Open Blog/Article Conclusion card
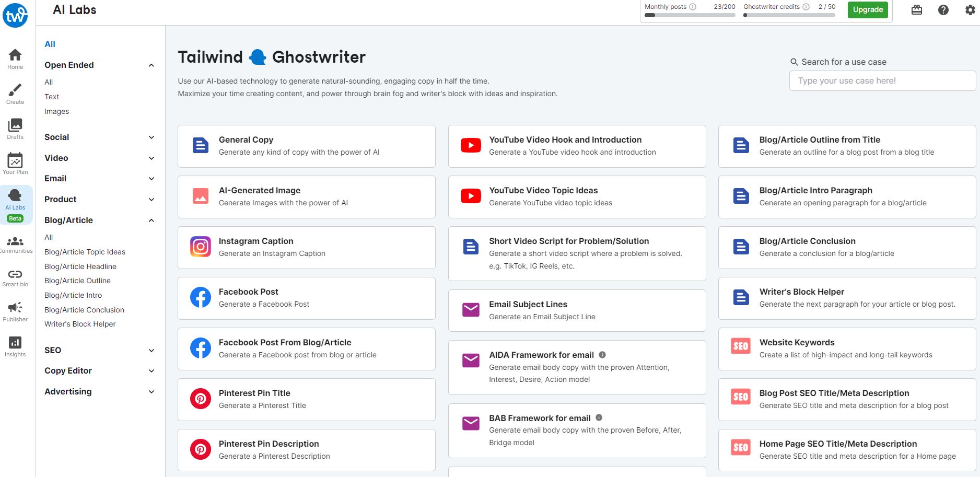980x477 pixels. [847, 248]
